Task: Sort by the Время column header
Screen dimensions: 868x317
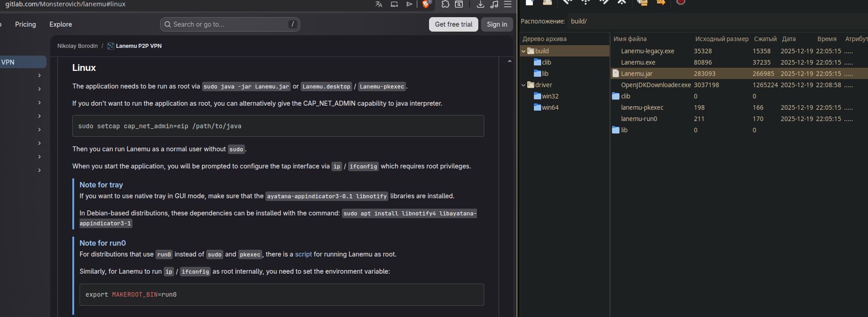Action: [826, 39]
